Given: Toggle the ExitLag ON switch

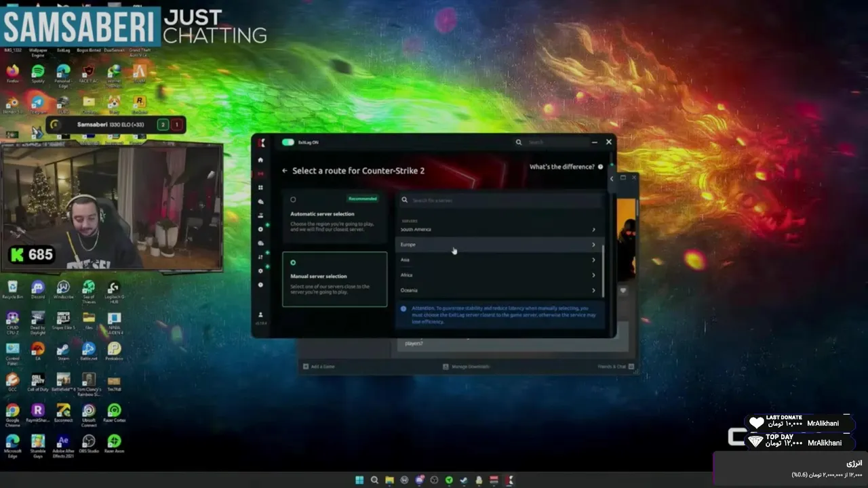Looking at the screenshot, I should pos(288,142).
